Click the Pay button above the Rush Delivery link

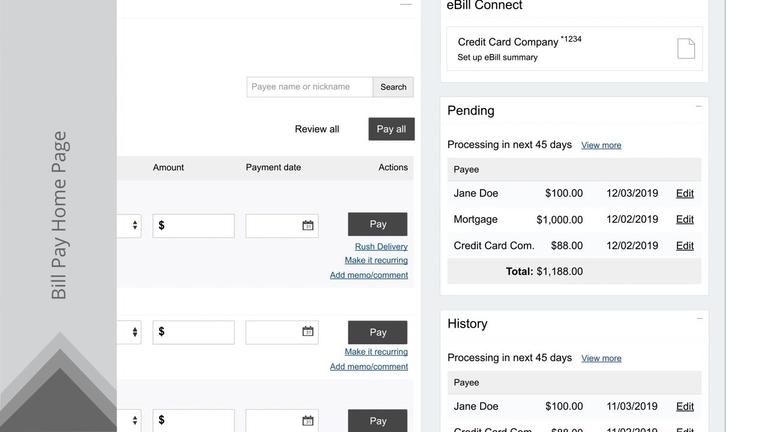(378, 224)
